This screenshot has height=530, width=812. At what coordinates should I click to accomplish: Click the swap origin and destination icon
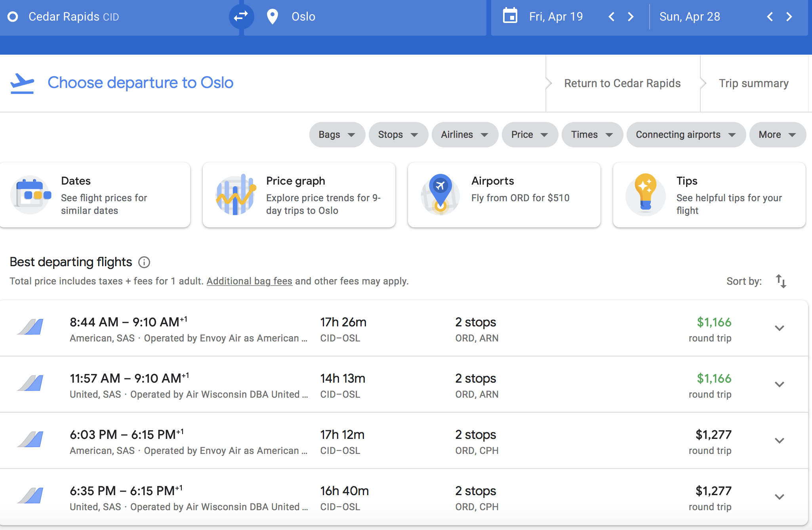tap(241, 16)
